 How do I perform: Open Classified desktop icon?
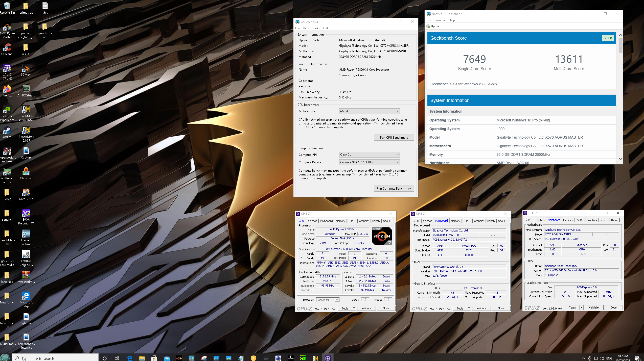pyautogui.click(x=26, y=174)
